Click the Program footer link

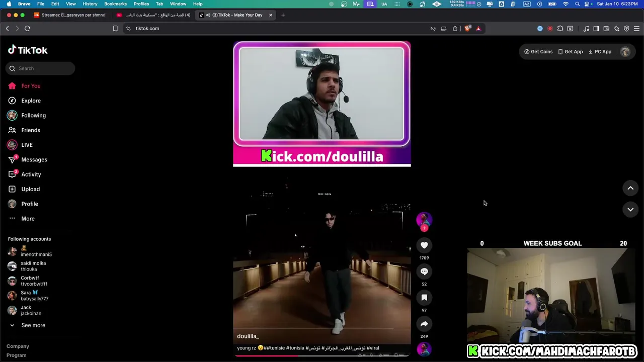click(x=17, y=355)
